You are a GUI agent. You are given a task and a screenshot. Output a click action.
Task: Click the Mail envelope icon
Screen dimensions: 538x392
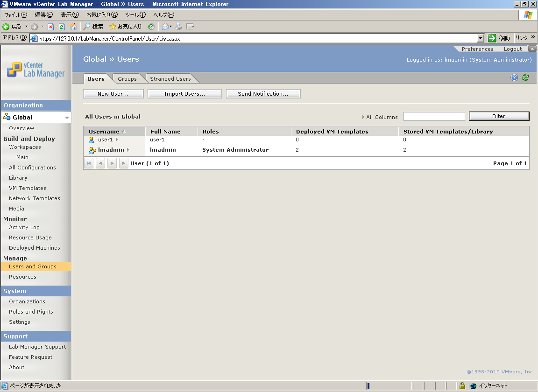pyautogui.click(x=165, y=27)
